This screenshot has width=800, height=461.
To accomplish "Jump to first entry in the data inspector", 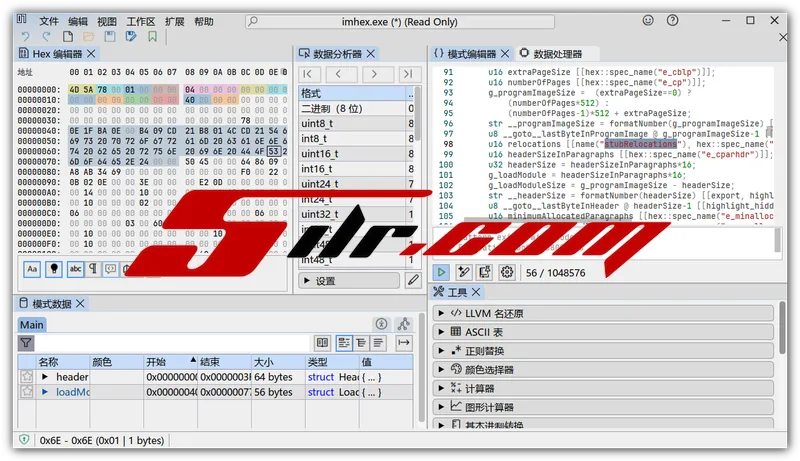I will click(x=309, y=74).
